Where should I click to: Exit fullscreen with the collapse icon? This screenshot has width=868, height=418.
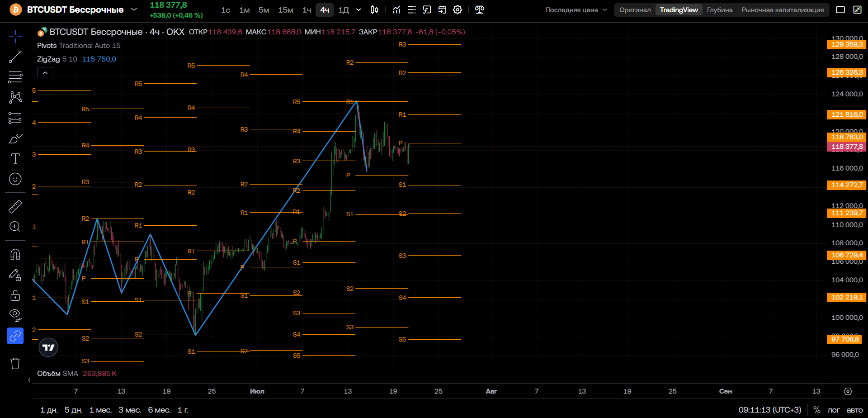point(857,9)
